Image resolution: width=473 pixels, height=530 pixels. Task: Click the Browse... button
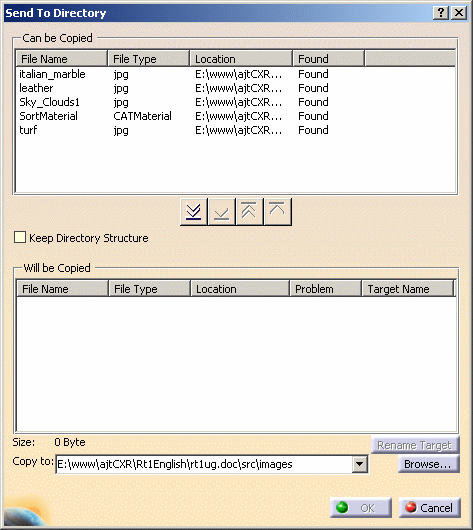(x=428, y=464)
